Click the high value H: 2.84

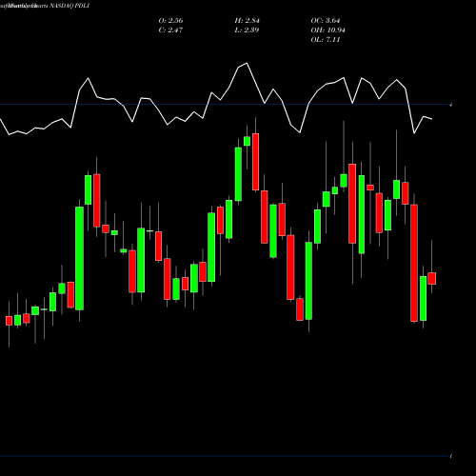[x=248, y=21]
